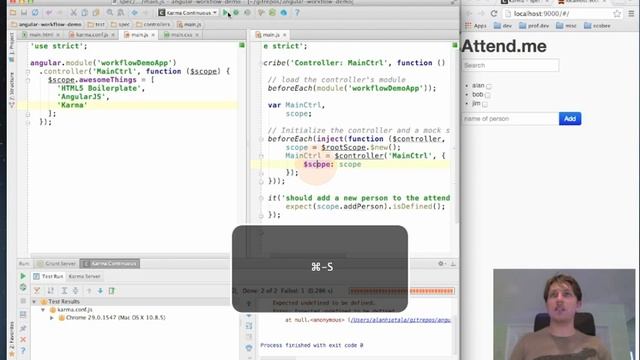Click the Cut scissors icon
This screenshot has width=640, height=360.
pyautogui.click(x=73, y=13)
